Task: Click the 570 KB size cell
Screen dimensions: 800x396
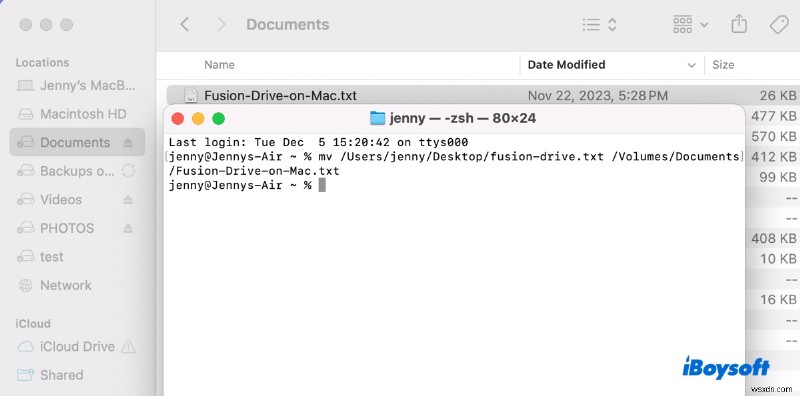Action: coord(773,136)
